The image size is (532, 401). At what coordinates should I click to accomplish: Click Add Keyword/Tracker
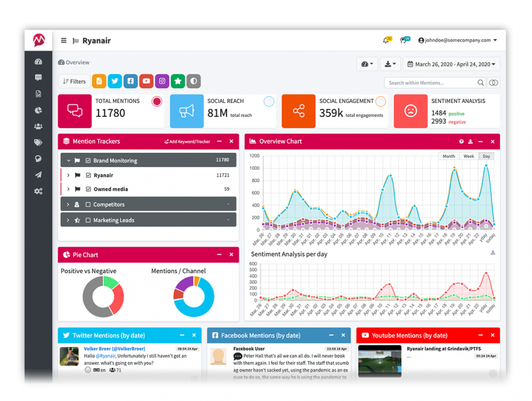tap(187, 141)
